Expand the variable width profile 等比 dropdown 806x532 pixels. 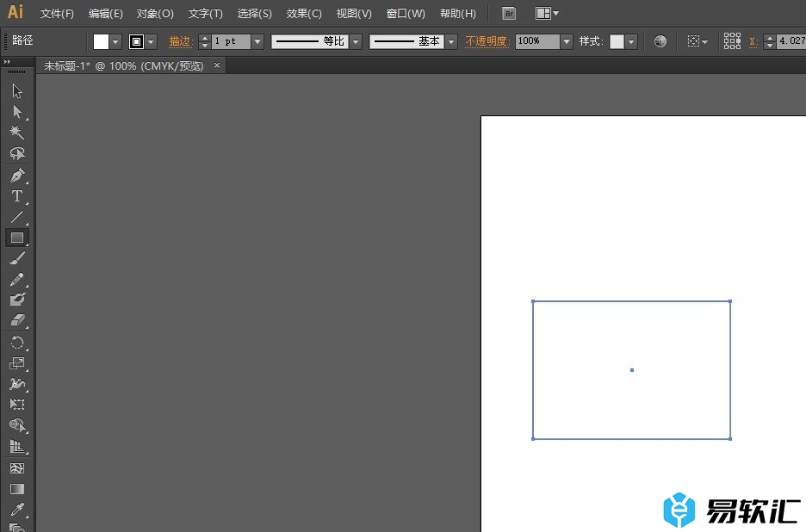click(x=356, y=41)
